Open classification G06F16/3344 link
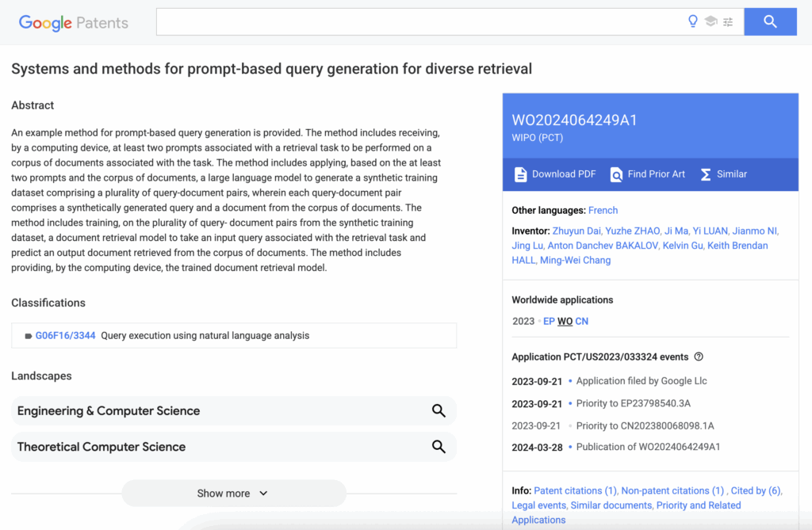 coord(65,336)
